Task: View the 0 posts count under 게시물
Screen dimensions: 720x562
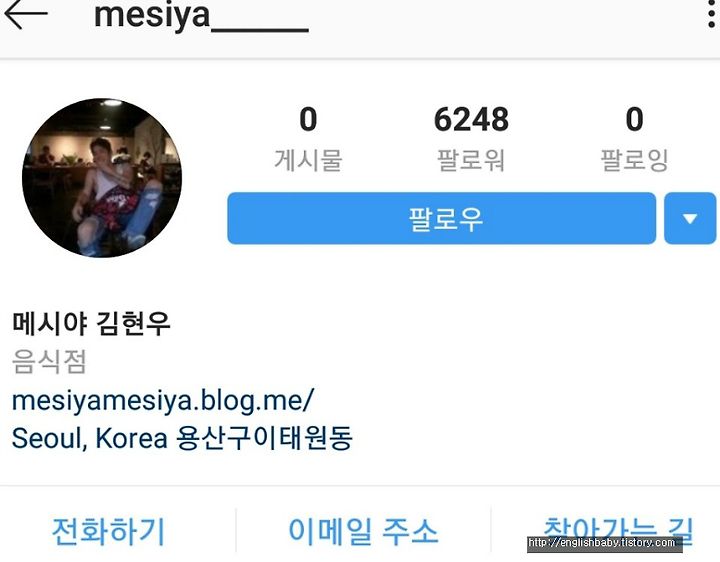Action: (x=308, y=119)
